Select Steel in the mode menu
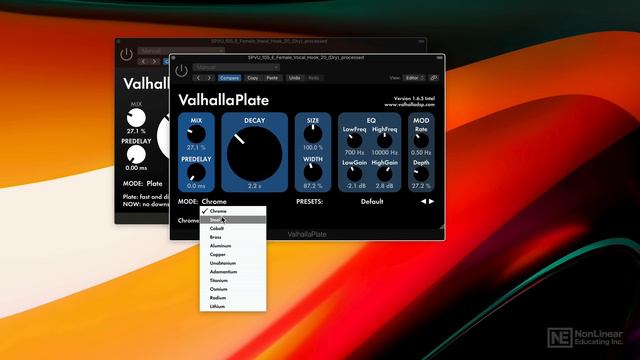 (x=233, y=220)
